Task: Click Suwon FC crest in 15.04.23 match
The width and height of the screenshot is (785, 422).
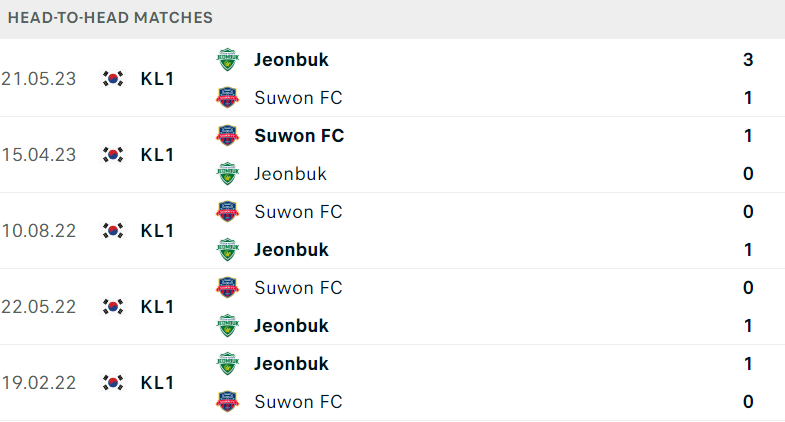Action: tap(227, 136)
